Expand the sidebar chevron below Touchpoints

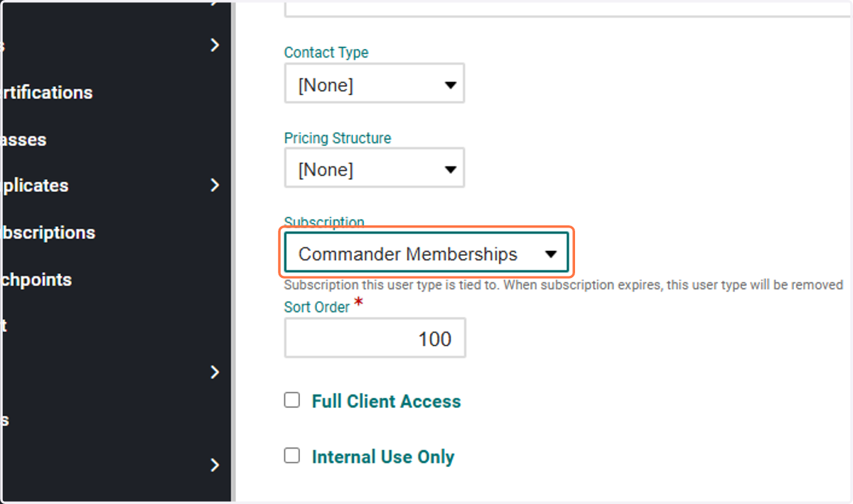pos(215,372)
